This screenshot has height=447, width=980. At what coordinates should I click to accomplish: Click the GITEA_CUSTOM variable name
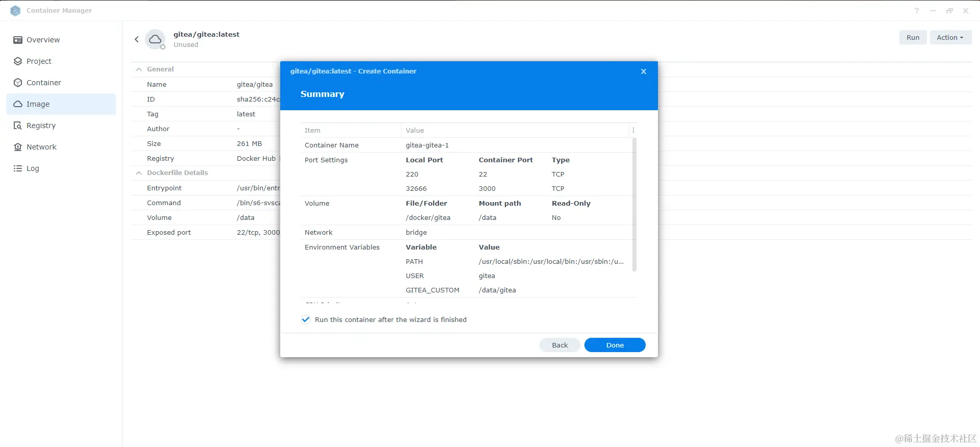[432, 290]
